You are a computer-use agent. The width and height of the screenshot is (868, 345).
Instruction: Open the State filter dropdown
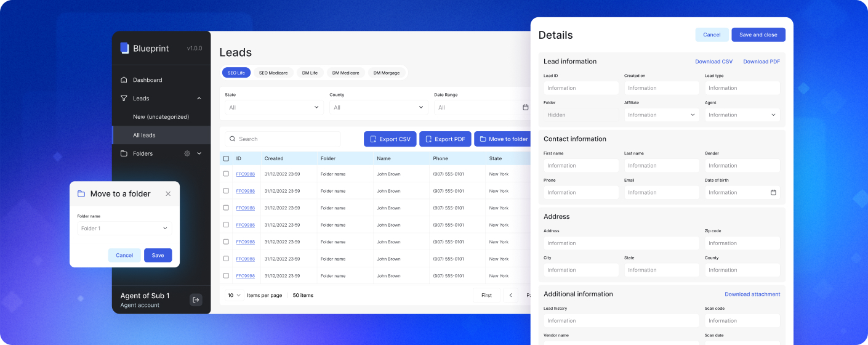[x=274, y=107]
